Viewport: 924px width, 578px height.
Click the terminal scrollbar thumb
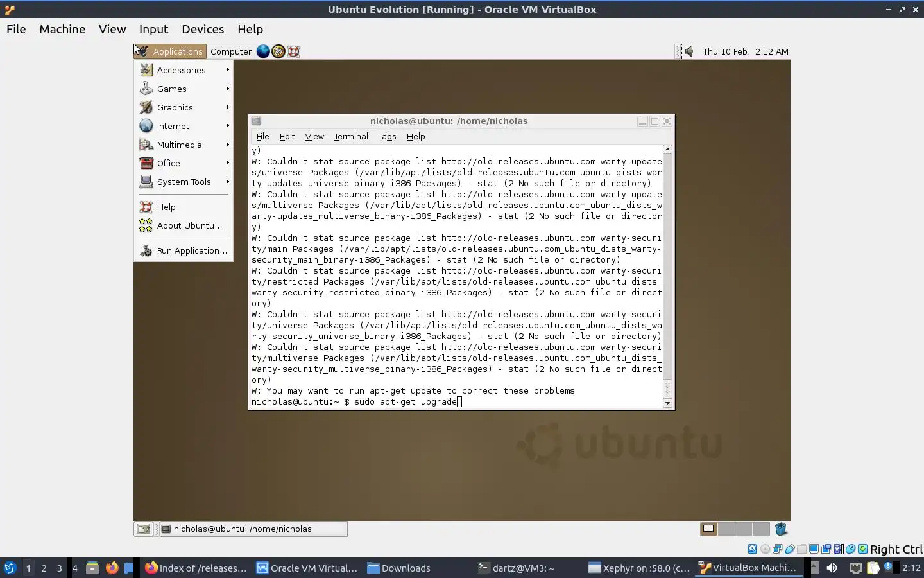point(667,388)
